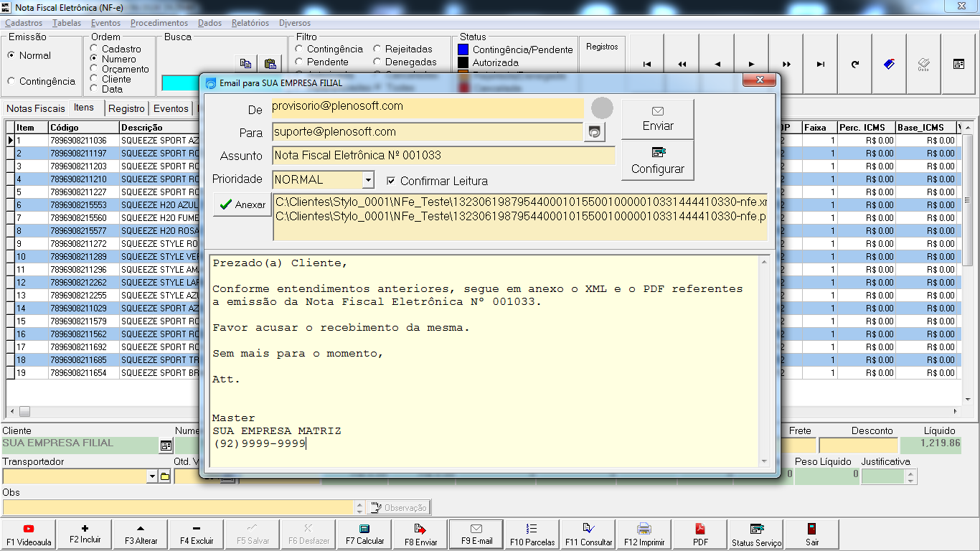
Task: Click the fast-rewind records button
Action: 682,65
